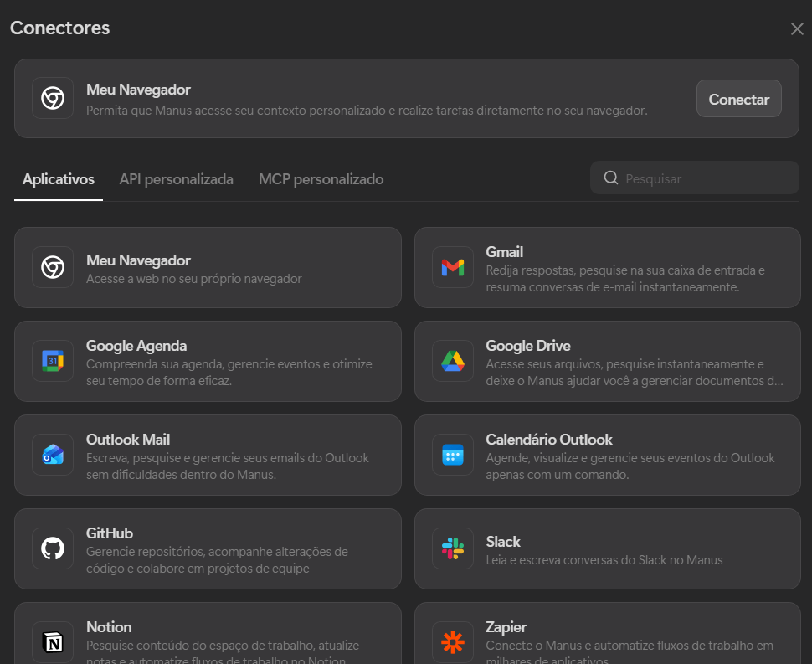Select the Aplicativos tab

point(59,179)
